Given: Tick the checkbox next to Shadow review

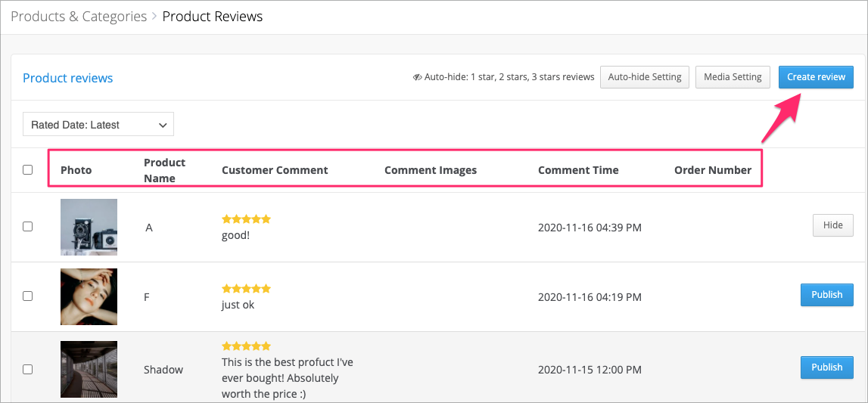Looking at the screenshot, I should 28,369.
